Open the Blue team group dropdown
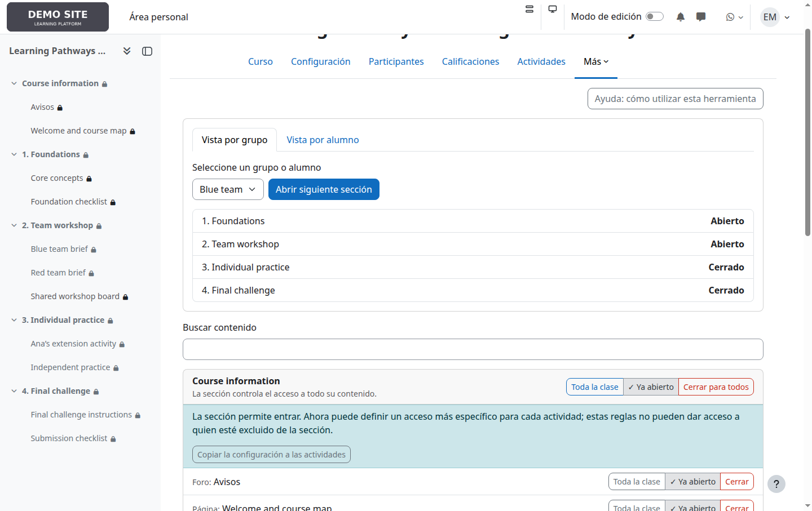Screen dimensions: 812x511 coord(228,189)
